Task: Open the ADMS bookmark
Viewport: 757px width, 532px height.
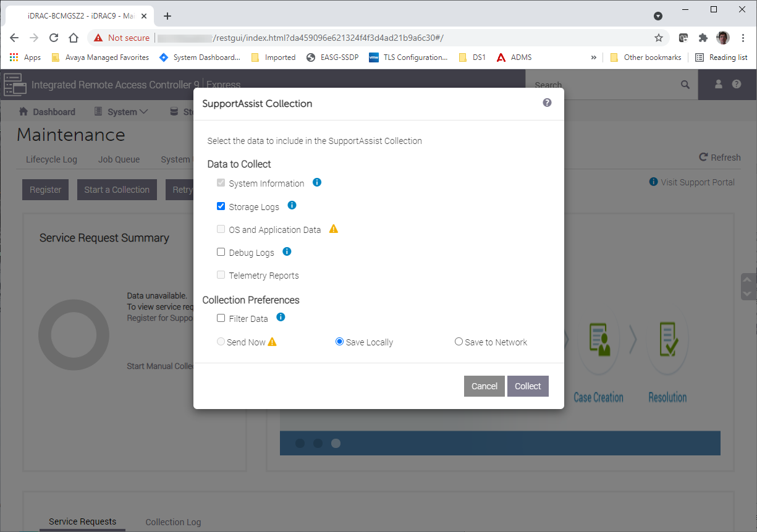Action: coord(513,57)
